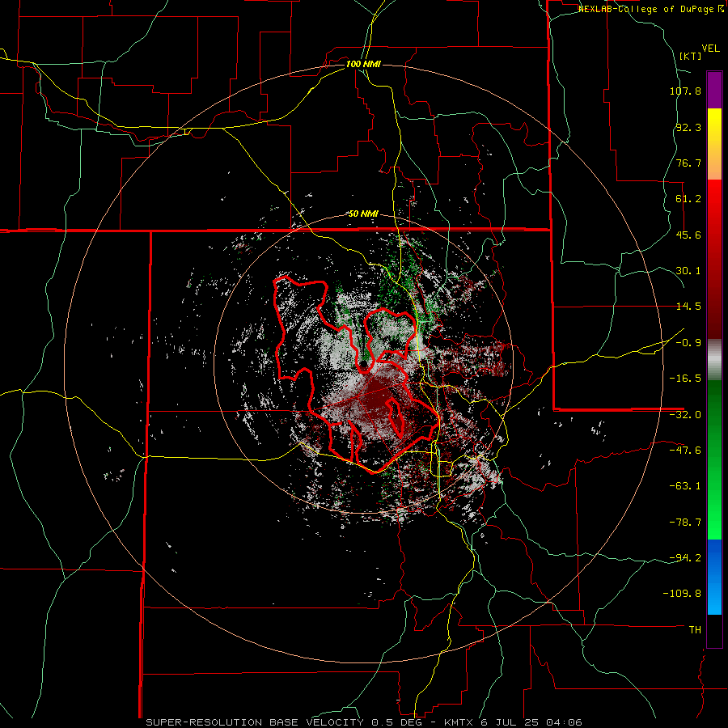Click the [KT] units label
This screenshot has width=728, height=728.
coord(690,56)
